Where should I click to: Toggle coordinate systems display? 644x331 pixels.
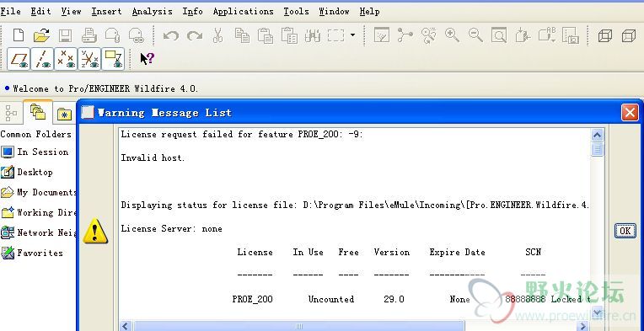pyautogui.click(x=89, y=59)
